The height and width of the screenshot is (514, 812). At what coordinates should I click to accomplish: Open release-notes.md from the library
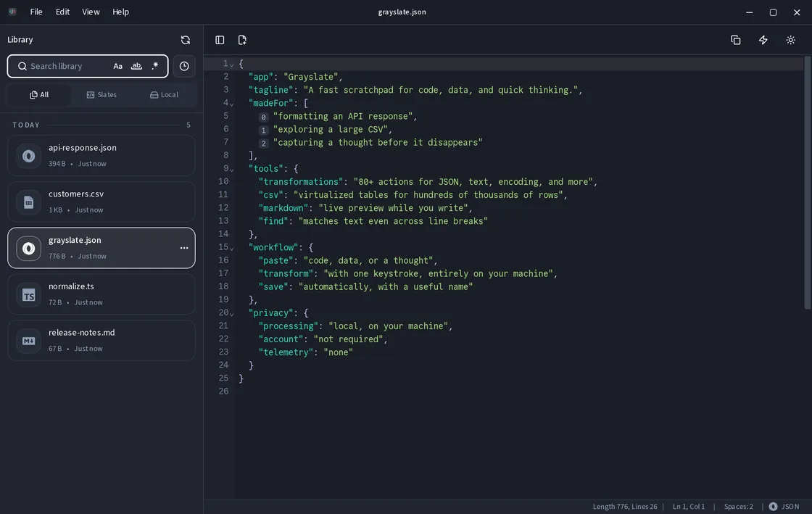pyautogui.click(x=101, y=341)
